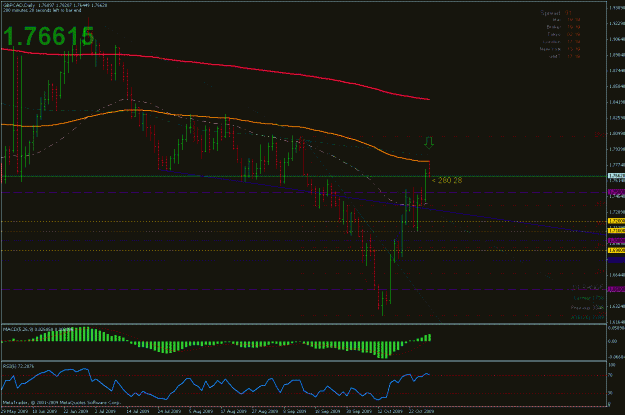Image resolution: width=625 pixels, height=415 pixels.
Task: Click the current price tag on the price axis
Action: pyautogui.click(x=616, y=176)
